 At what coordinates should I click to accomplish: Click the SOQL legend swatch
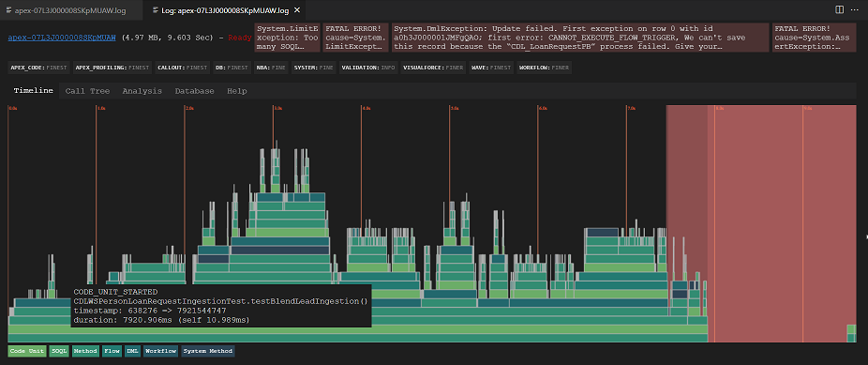point(59,351)
